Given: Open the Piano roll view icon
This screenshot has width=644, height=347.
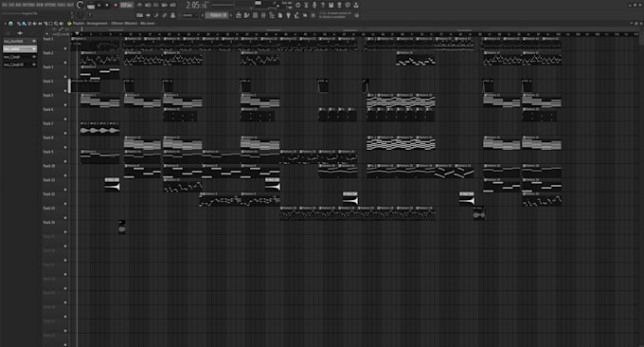Looking at the screenshot, I should [247, 15].
